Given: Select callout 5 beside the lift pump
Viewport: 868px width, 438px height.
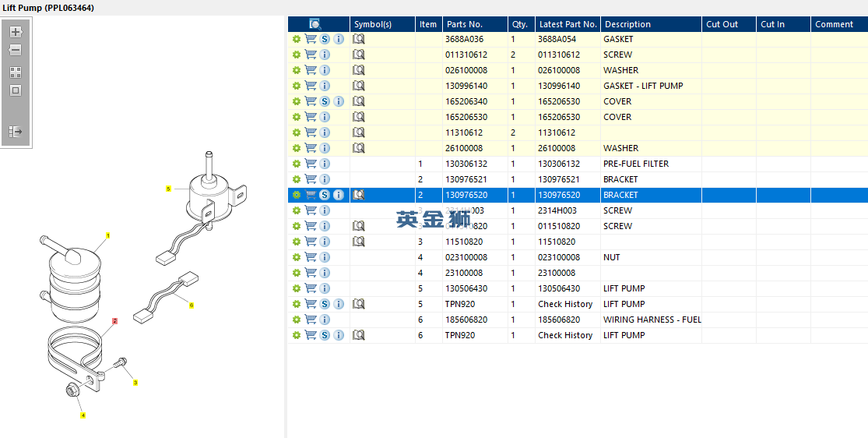Looking at the screenshot, I should [x=168, y=189].
